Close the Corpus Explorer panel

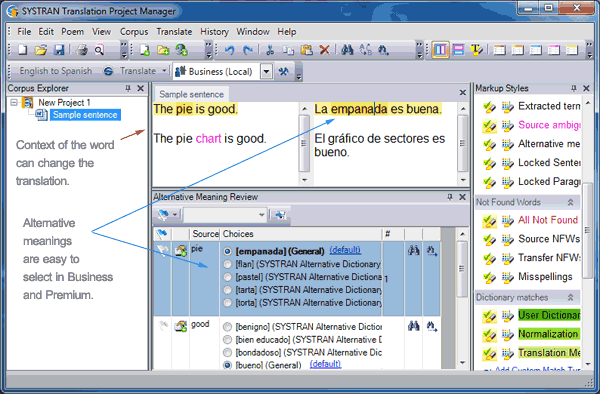point(140,88)
